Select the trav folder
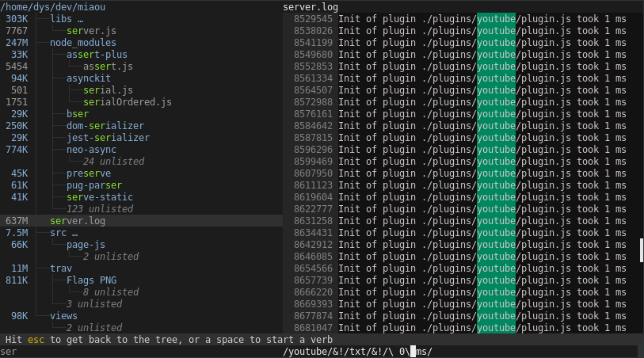Viewport: 644px width, 358px height. click(61, 269)
